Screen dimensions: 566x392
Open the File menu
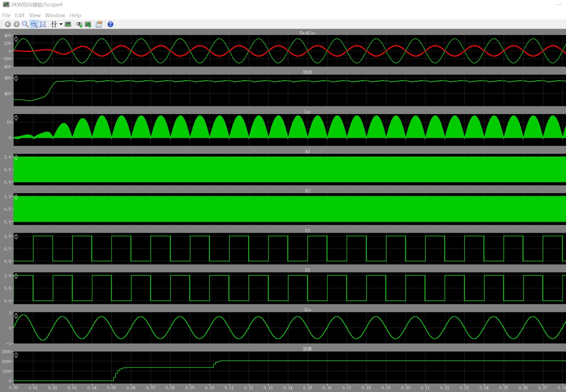[6, 15]
